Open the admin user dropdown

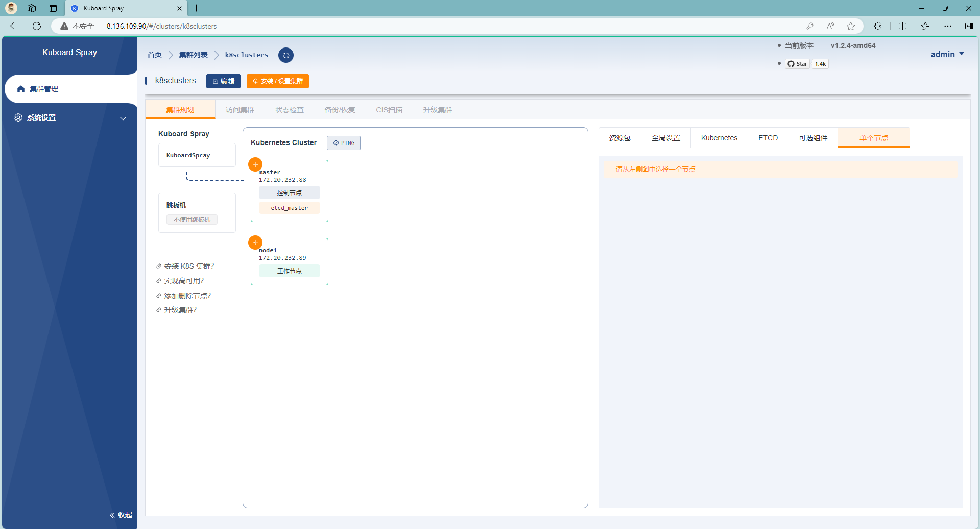point(947,54)
